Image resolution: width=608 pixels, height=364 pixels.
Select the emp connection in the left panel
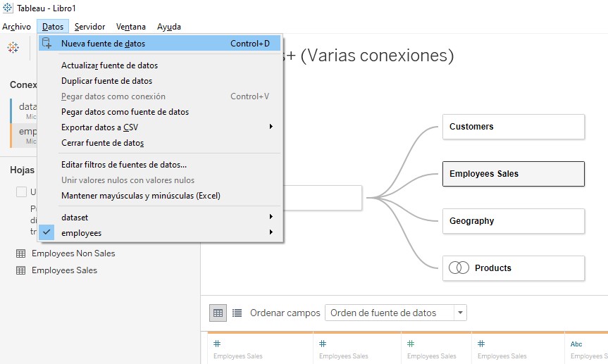tap(23, 135)
